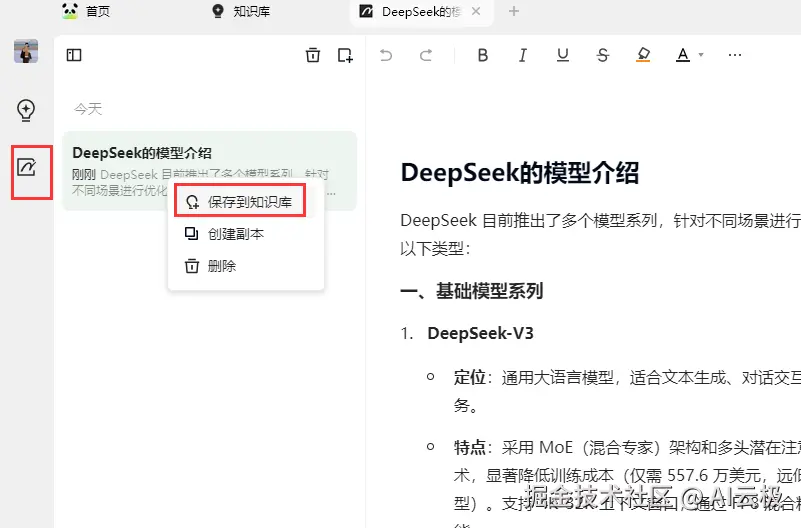Create a new note icon

(345, 55)
